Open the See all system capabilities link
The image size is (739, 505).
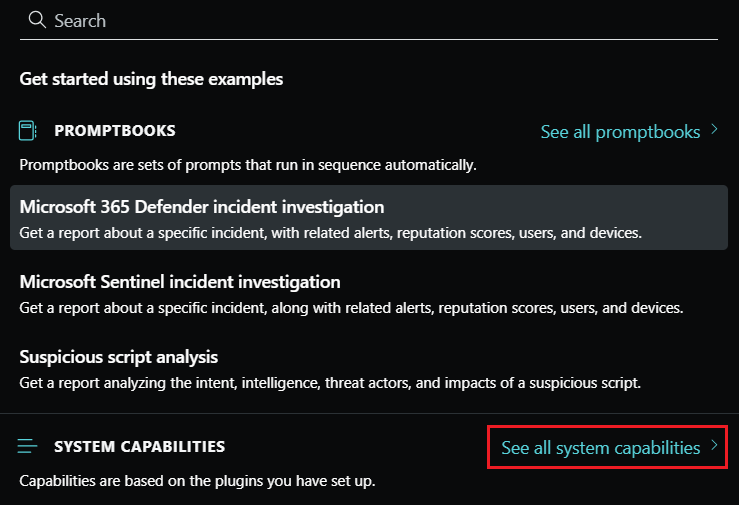(600, 448)
